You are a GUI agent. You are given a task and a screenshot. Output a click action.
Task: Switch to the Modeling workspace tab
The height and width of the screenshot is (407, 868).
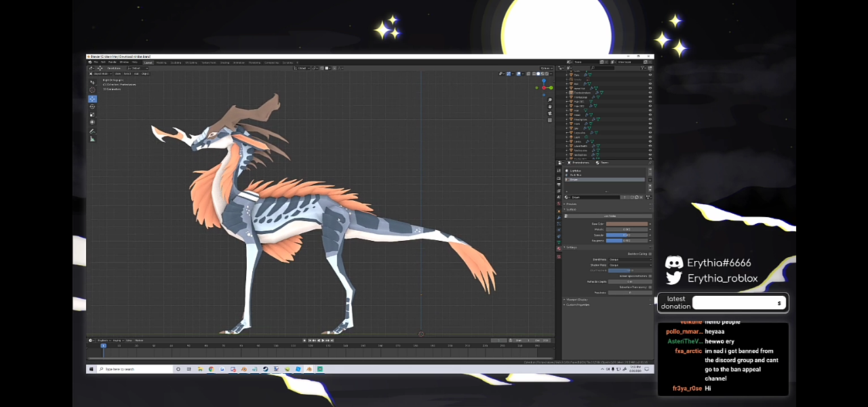pyautogui.click(x=161, y=62)
